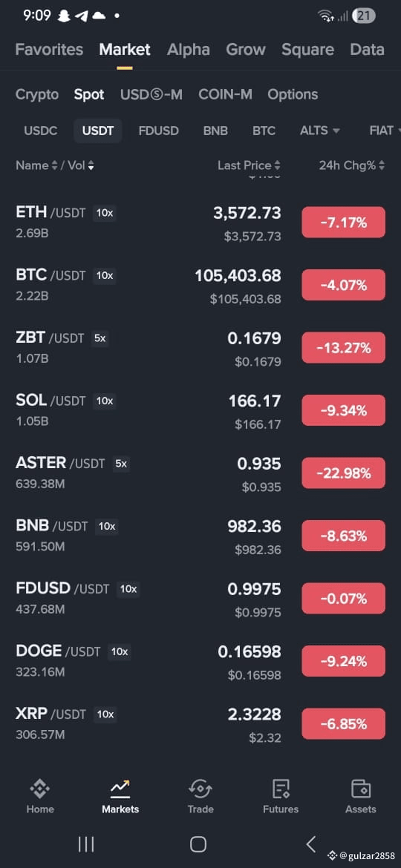Open the Futures icon in bottom bar
The width and height of the screenshot is (401, 868).
click(281, 787)
